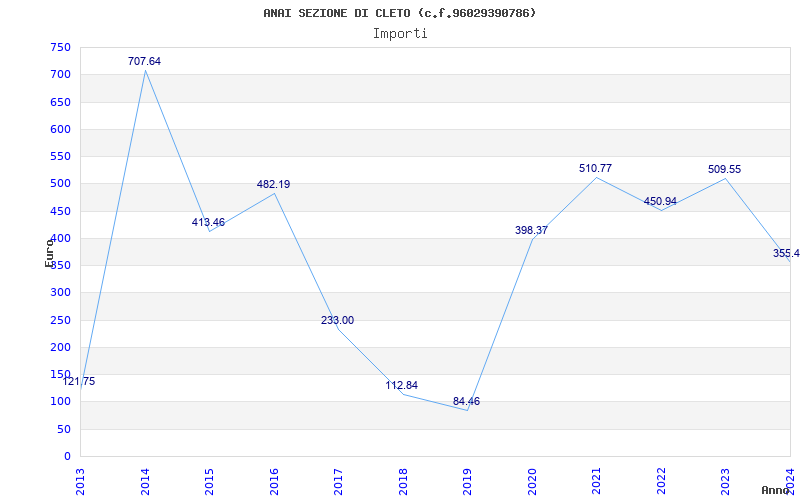Click the 2013 x-axis year label
Screen dimensions: 800x500
point(80,481)
